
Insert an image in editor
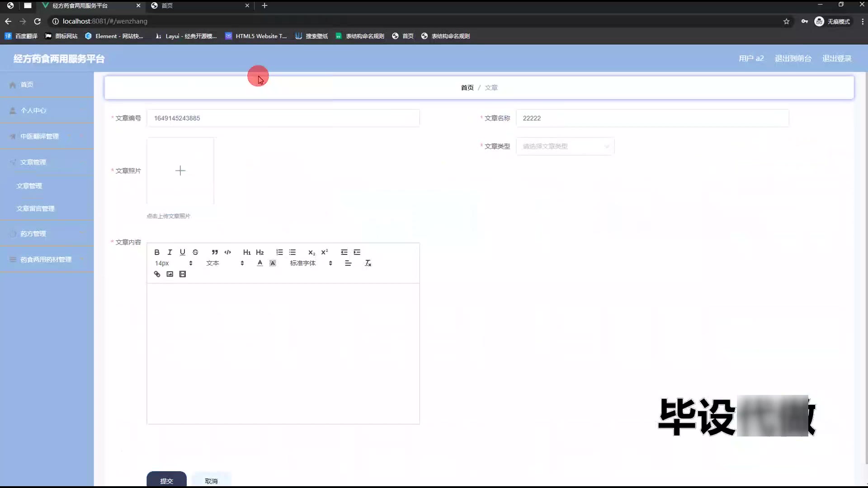point(170,274)
